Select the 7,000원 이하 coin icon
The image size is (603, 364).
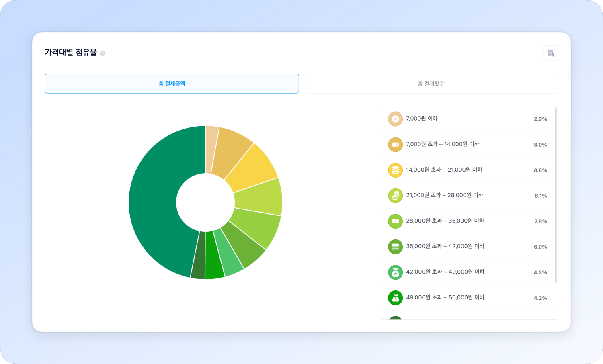pyautogui.click(x=395, y=119)
